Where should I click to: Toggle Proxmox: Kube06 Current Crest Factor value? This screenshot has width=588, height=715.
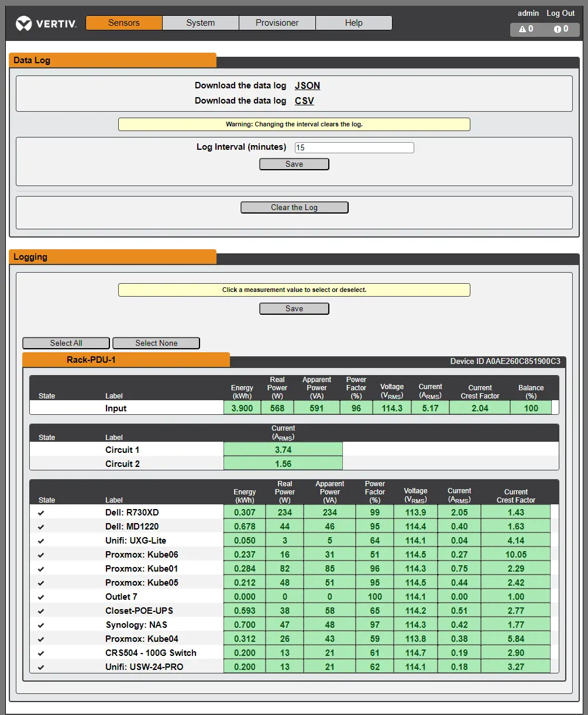point(515,555)
